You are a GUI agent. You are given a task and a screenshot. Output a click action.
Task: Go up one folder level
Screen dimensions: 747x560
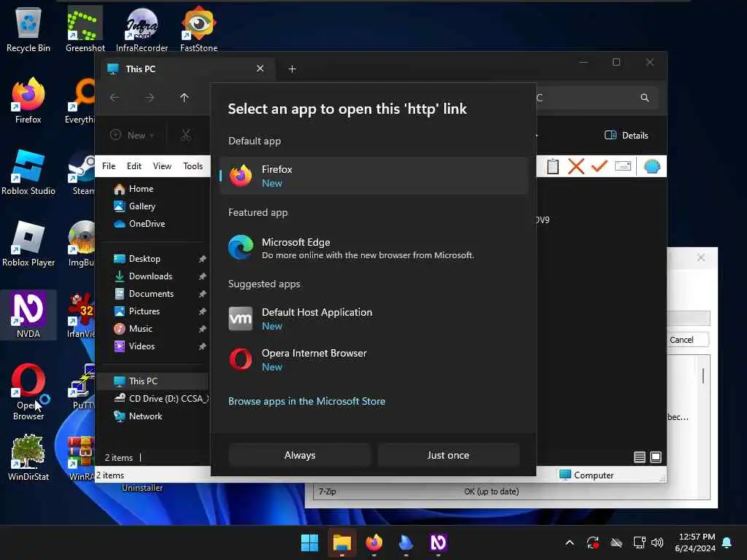185,98
